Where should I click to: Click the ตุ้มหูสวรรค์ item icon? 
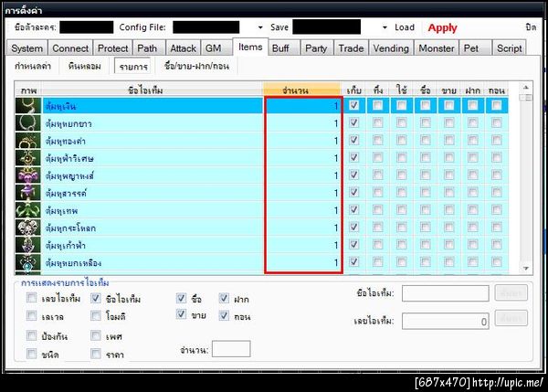[x=28, y=193]
